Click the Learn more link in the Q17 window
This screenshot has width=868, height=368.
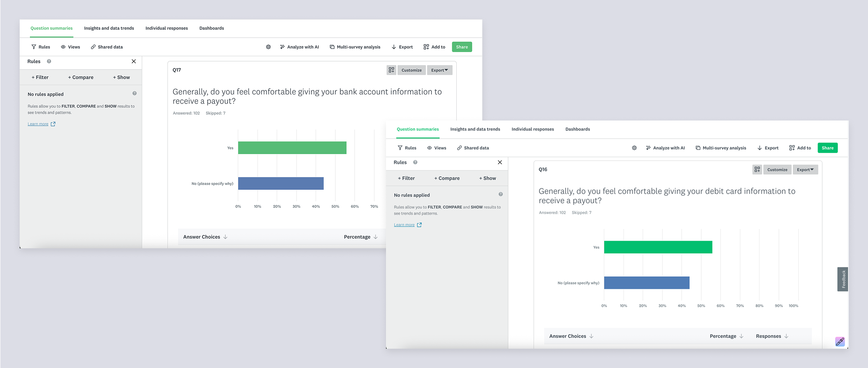pos(38,124)
